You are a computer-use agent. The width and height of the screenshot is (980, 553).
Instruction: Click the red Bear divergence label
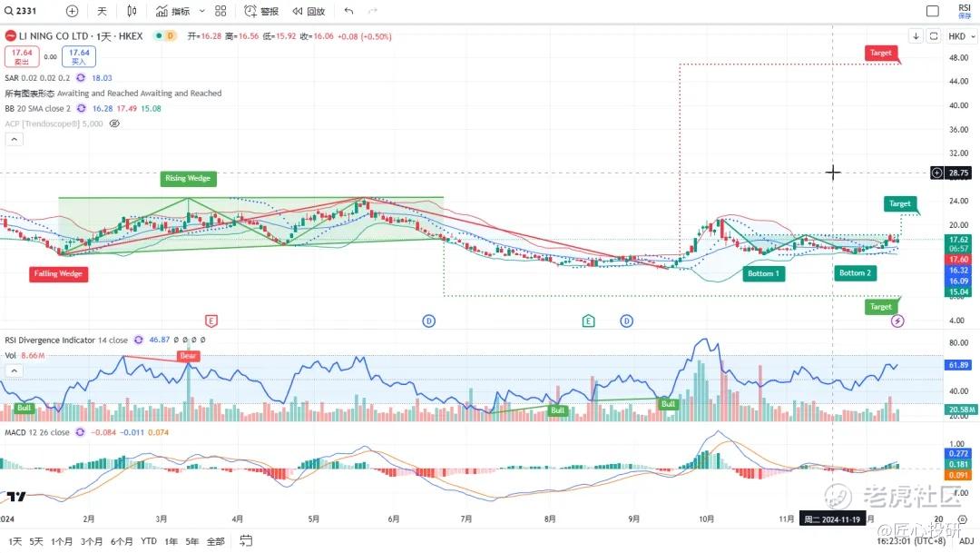click(x=188, y=355)
